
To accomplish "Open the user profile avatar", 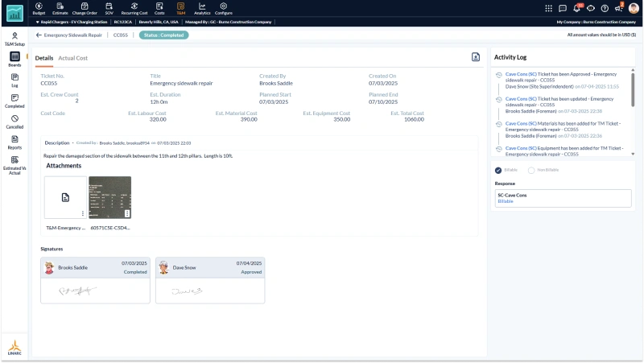I will (634, 8).
